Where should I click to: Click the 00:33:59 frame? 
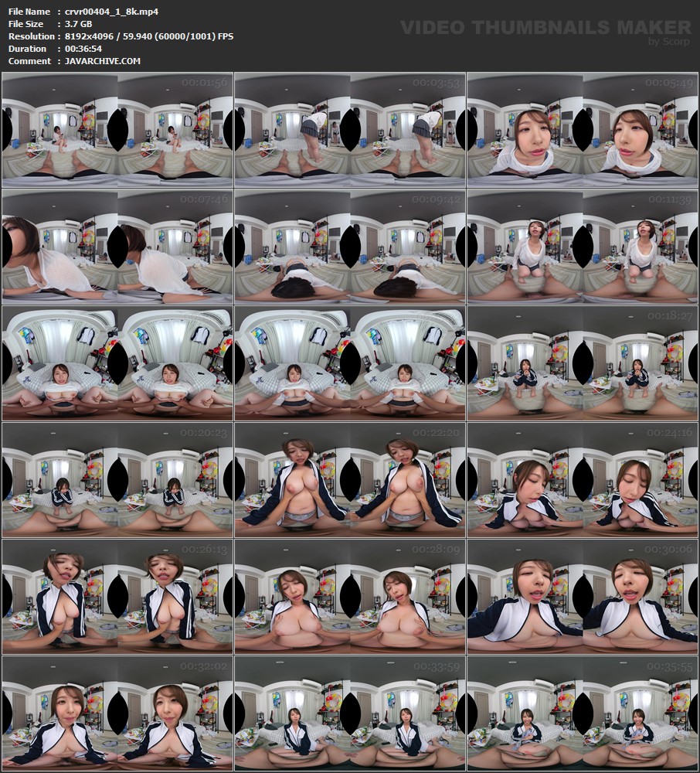350,713
